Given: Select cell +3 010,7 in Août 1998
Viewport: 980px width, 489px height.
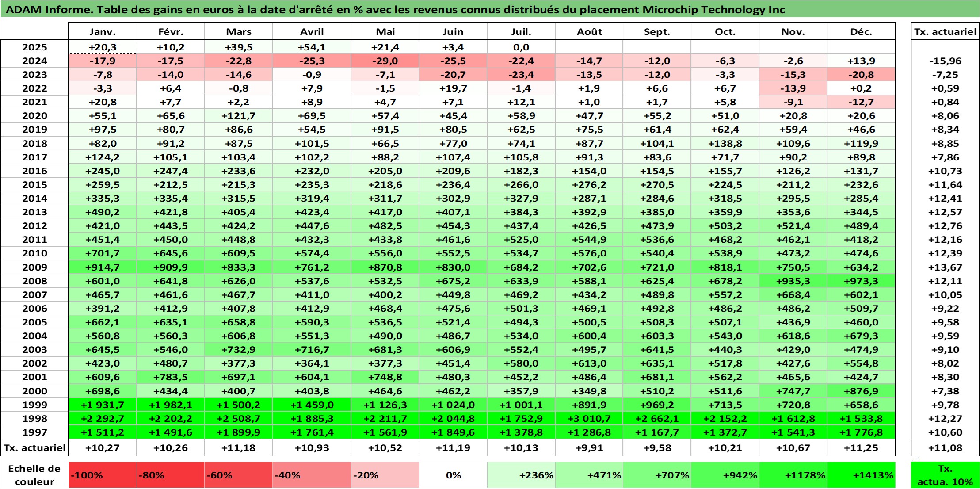Looking at the screenshot, I should [x=589, y=419].
